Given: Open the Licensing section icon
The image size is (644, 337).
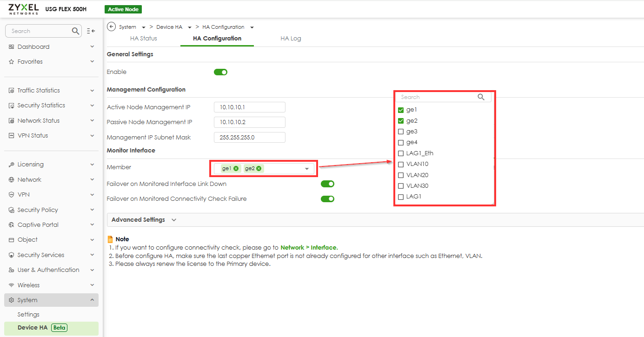Looking at the screenshot, I should [x=10, y=164].
